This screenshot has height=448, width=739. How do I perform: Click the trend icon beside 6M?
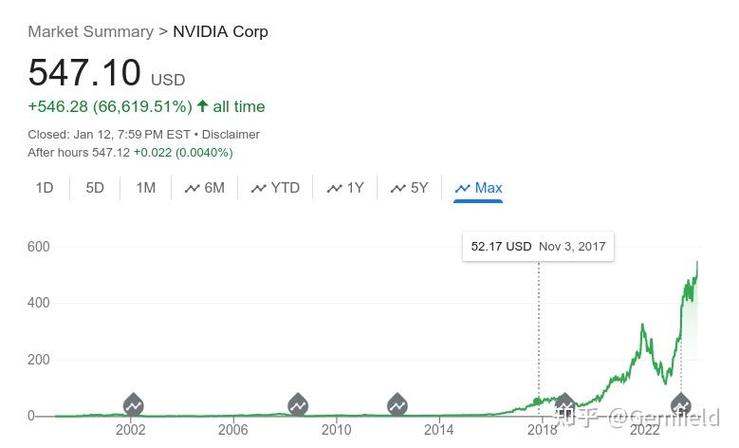pyautogui.click(x=192, y=188)
